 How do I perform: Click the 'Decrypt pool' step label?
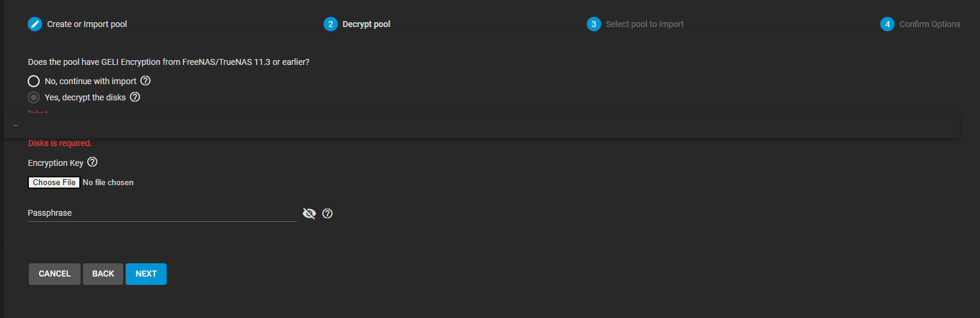pyautogui.click(x=366, y=24)
